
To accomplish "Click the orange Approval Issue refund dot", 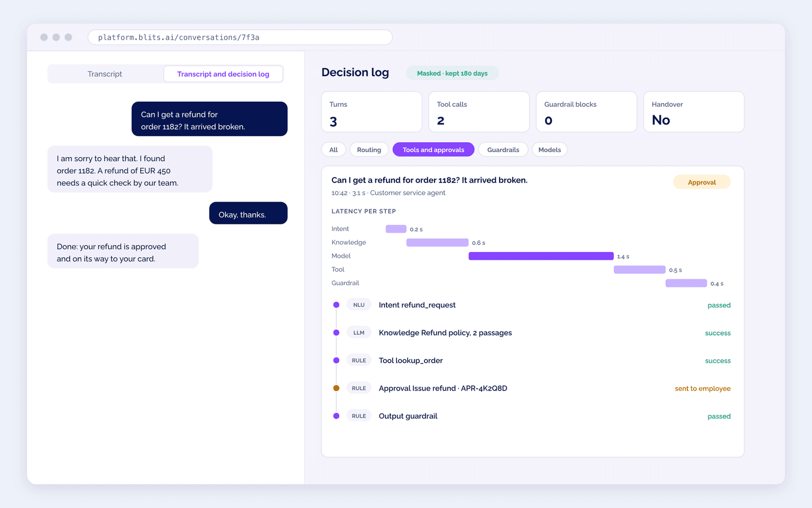I will point(336,388).
